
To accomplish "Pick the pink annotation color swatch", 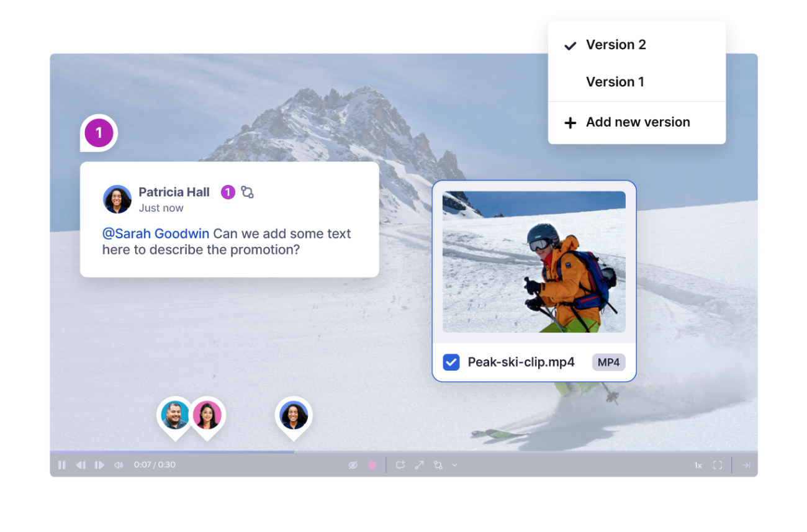I will click(x=372, y=465).
